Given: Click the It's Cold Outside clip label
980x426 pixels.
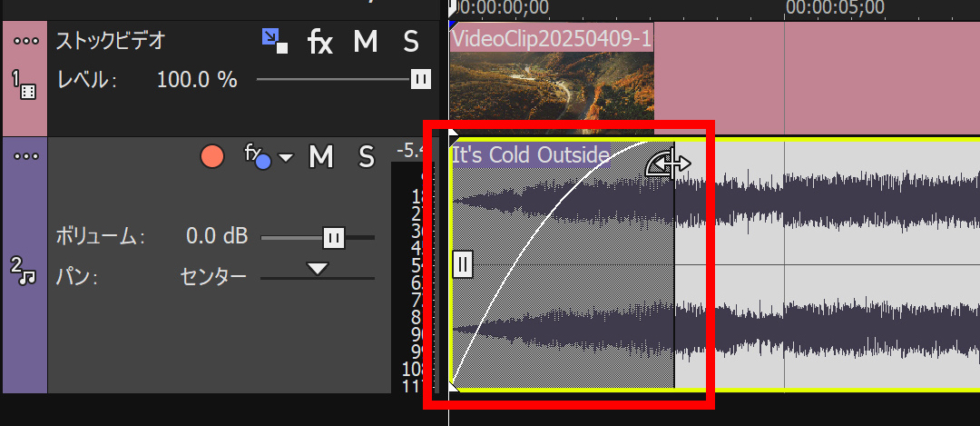Looking at the screenshot, I should [x=530, y=154].
